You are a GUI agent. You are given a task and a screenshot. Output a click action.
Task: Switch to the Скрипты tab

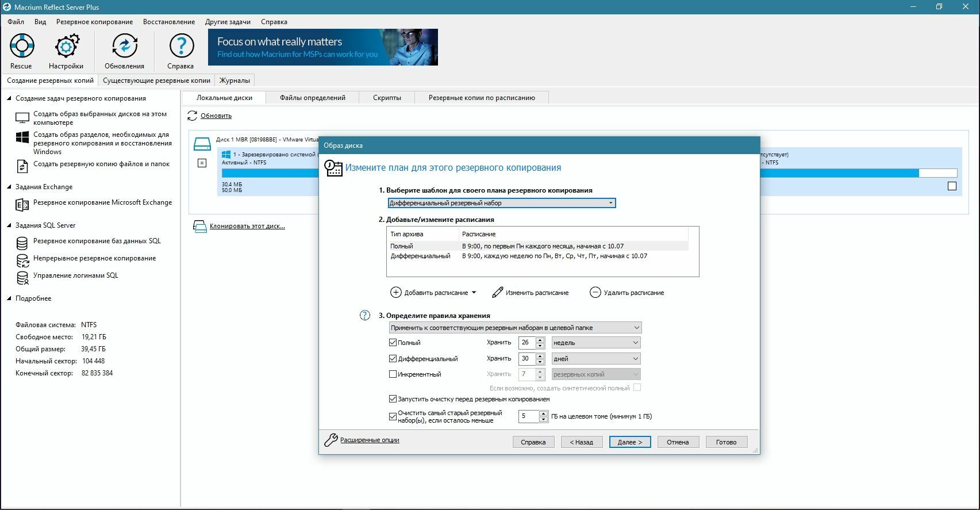point(387,98)
